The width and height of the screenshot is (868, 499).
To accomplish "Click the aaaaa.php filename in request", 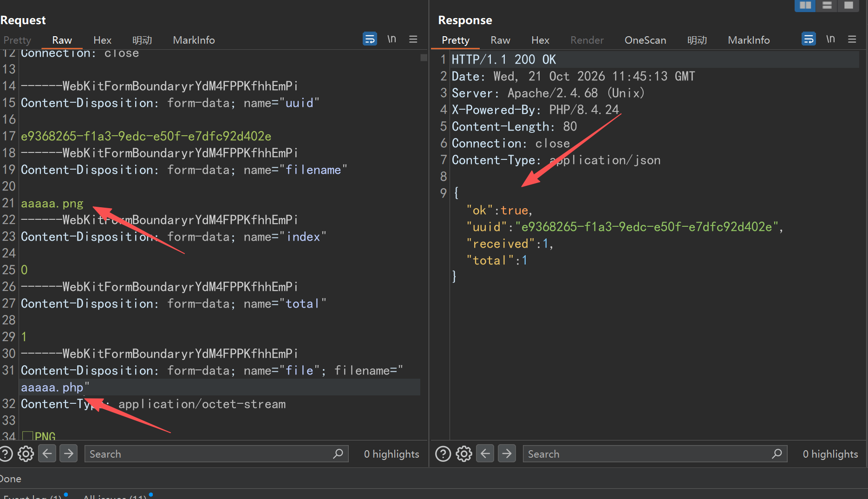I will click(52, 387).
